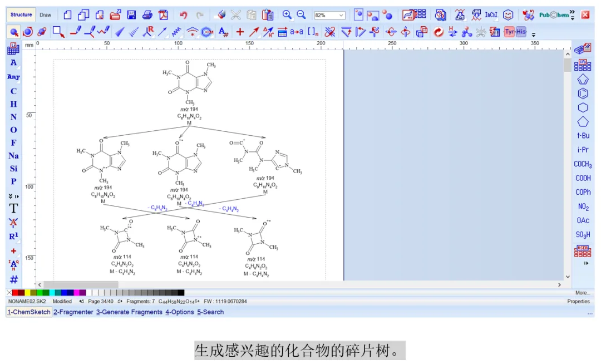601x364 pixels.
Task: Select the red Reaction Arrow tool
Action: [254, 32]
